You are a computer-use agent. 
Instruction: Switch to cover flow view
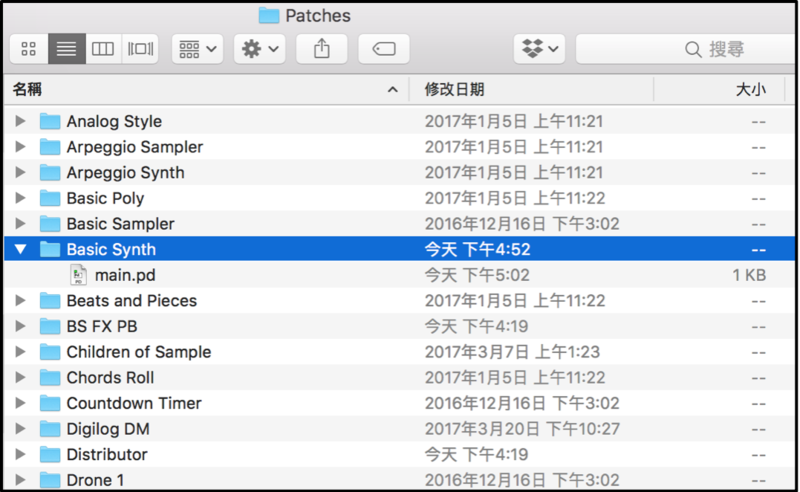coord(140,49)
